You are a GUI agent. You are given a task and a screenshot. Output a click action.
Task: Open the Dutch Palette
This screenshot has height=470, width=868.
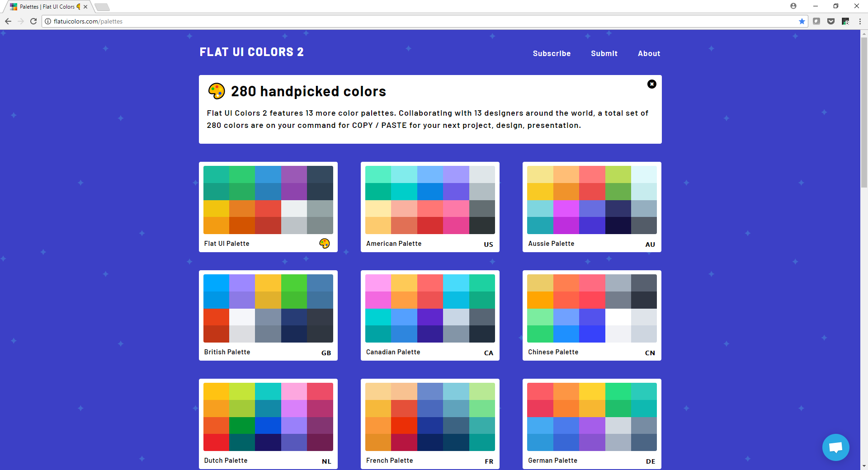click(268, 424)
